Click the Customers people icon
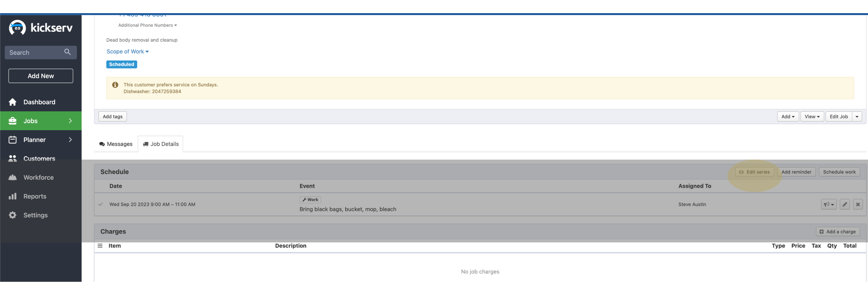868x295 pixels. pos(12,159)
